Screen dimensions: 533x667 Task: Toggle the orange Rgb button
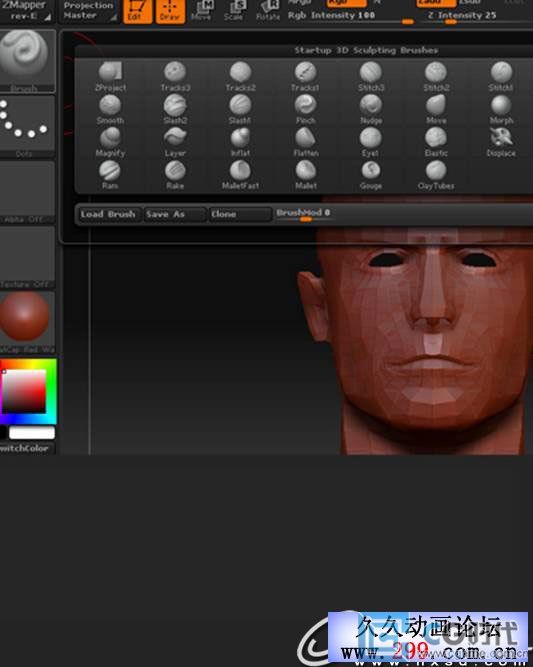(x=346, y=3)
